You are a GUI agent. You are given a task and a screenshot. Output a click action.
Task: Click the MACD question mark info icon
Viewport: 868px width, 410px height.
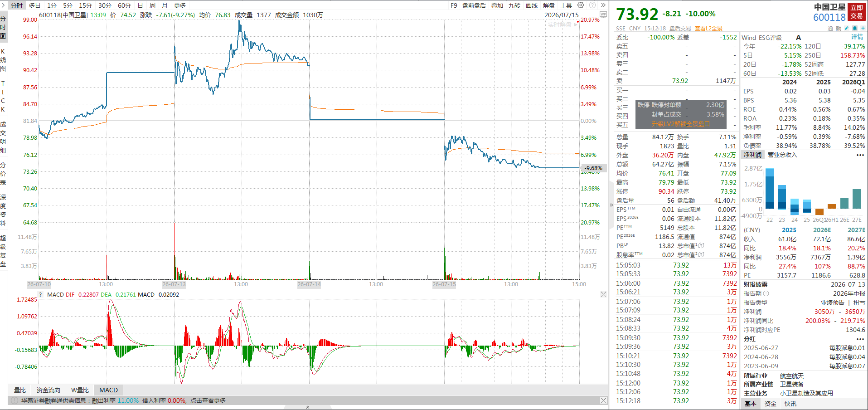coord(40,294)
